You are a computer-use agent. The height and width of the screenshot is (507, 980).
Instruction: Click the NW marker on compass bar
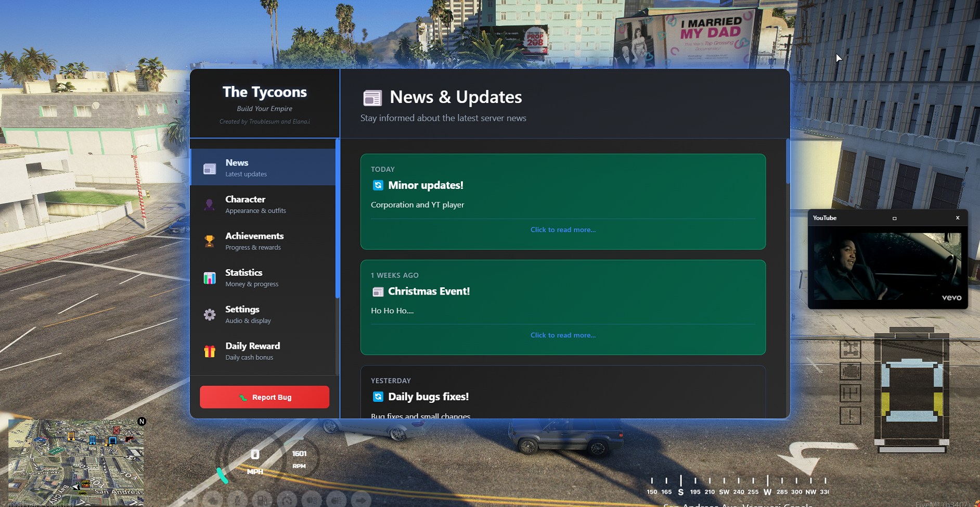810,492
